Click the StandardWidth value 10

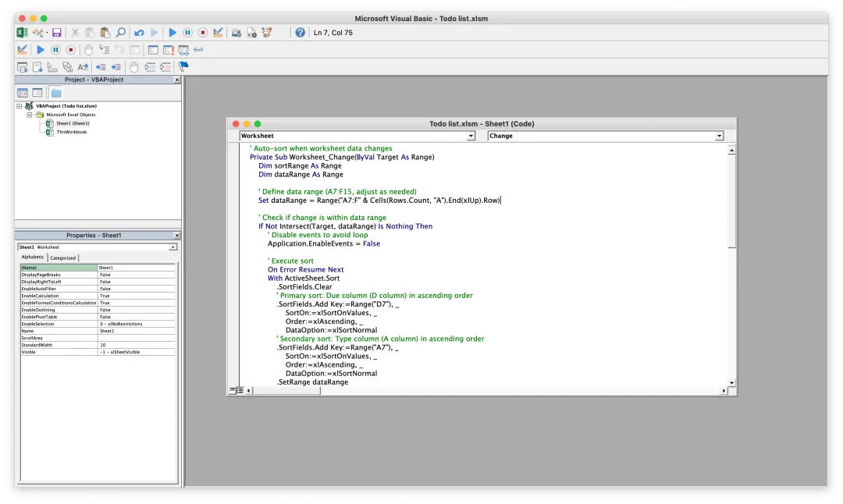(137, 345)
